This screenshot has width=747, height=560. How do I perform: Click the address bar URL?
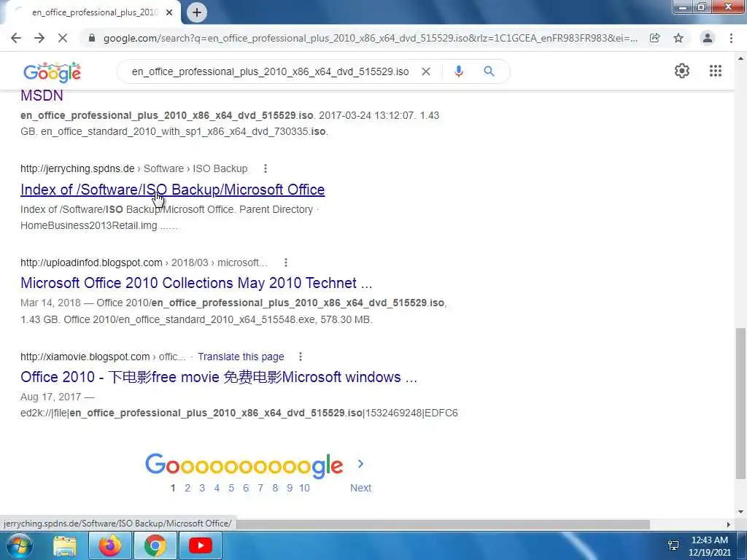pyautogui.click(x=370, y=38)
